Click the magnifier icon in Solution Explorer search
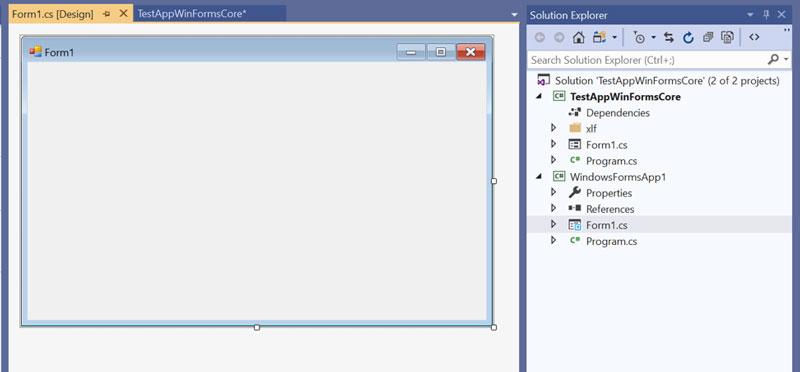 [x=773, y=60]
